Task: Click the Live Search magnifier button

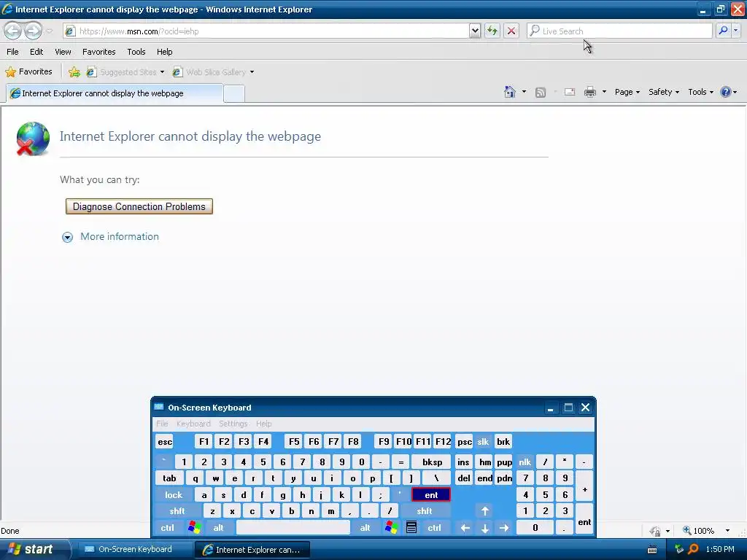Action: pyautogui.click(x=723, y=31)
